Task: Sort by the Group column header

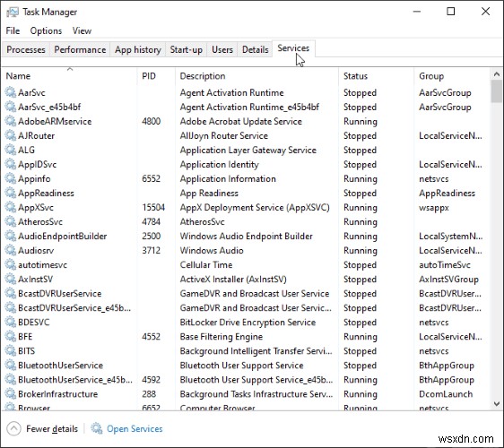Action: coord(452,76)
